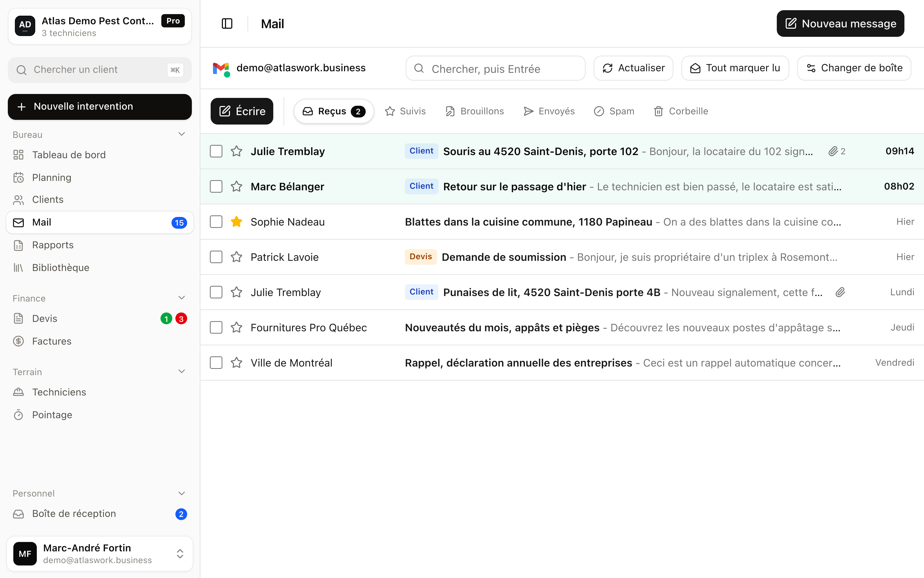
Task: Open the Corbeille tab
Action: pos(681,111)
